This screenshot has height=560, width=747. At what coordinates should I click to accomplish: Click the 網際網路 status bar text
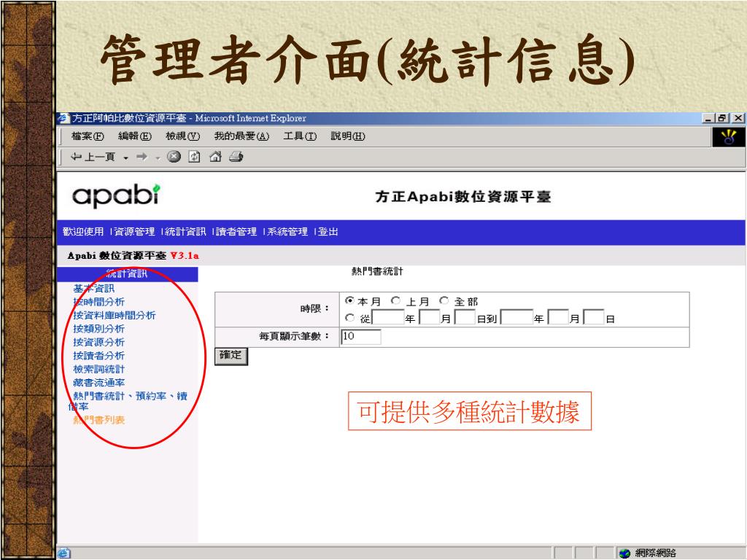point(656,553)
